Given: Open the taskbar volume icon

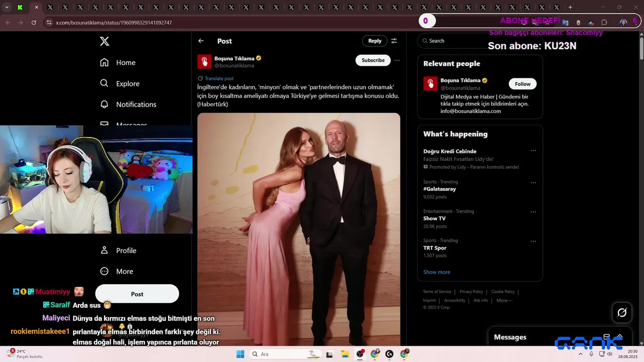Looking at the screenshot, I should 610,354.
